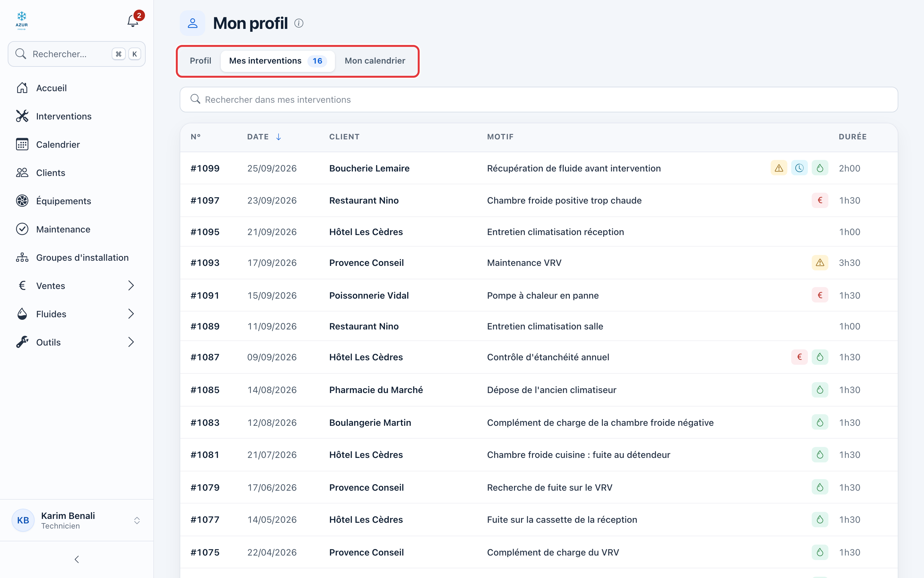The height and width of the screenshot is (578, 924).
Task: Select the Mes interventions tab
Action: click(x=278, y=61)
